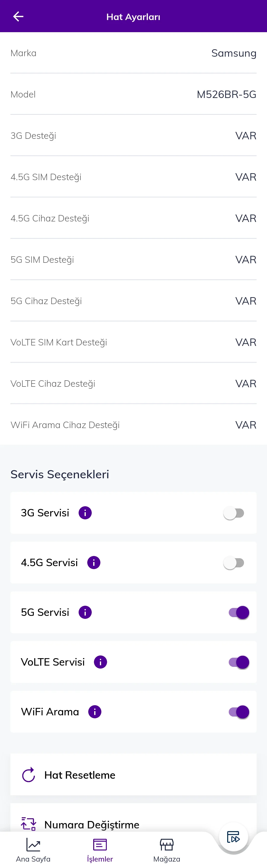Image resolution: width=267 pixels, height=868 pixels.
Task: Switch off VoLTE Servisi
Action: (239, 662)
